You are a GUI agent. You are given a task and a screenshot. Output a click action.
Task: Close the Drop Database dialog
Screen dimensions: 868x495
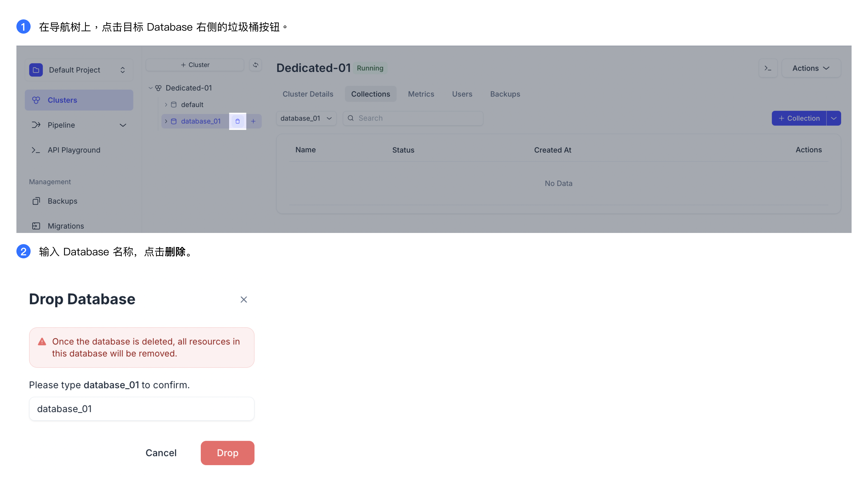244,300
